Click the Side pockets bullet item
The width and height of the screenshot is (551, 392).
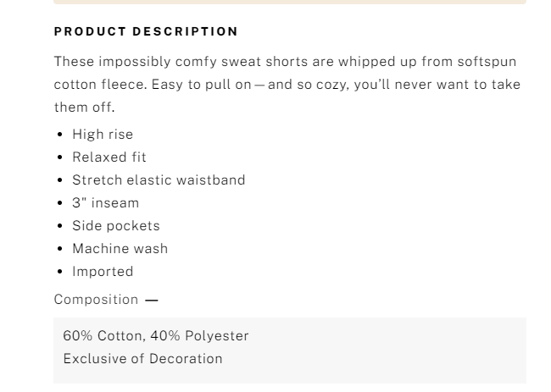point(116,226)
